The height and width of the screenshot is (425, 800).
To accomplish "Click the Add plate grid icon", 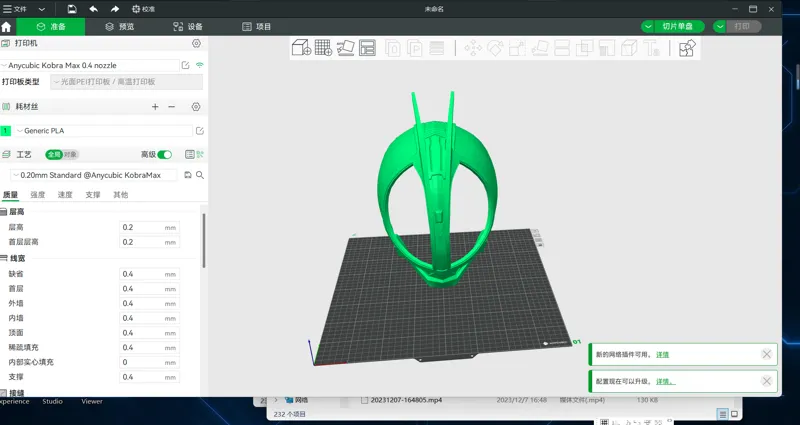I will pos(323,48).
